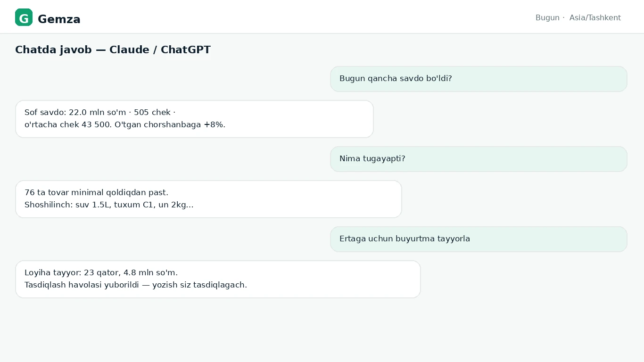Click the green Gemza G logo icon
Viewport: 644px width, 362px height.
pyautogui.click(x=24, y=17)
